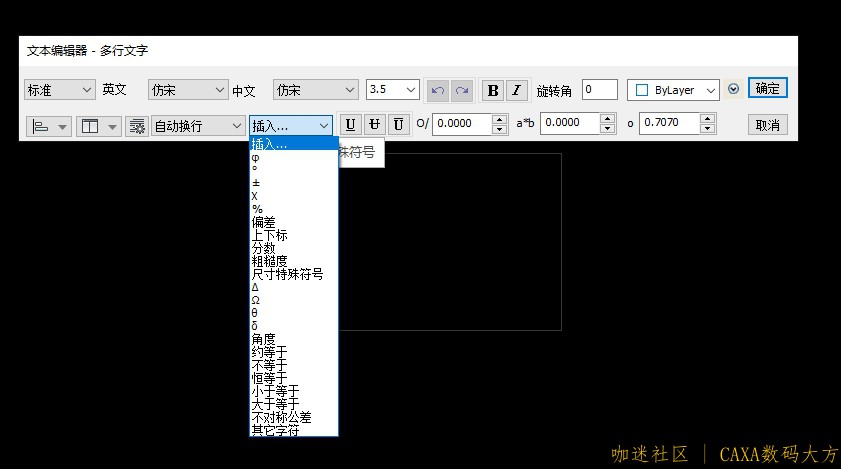
Task: Expand the round options arrow beside ByLayer
Action: (x=734, y=89)
